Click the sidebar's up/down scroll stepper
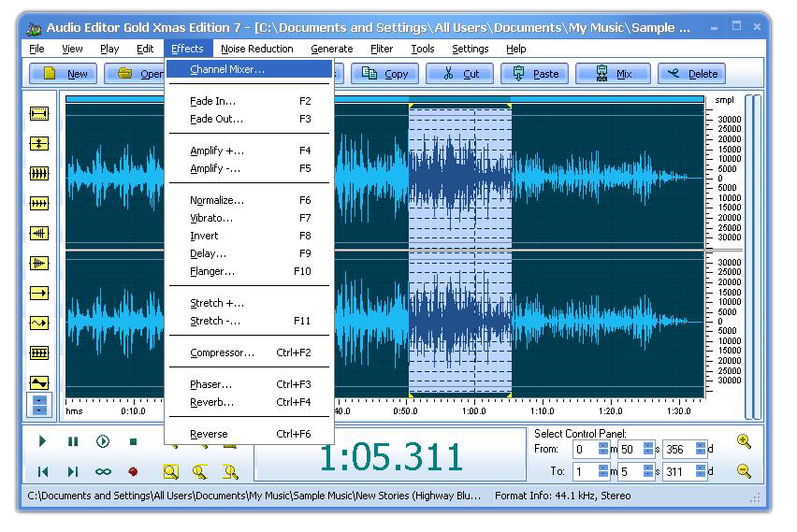The image size is (797, 532). (x=39, y=405)
